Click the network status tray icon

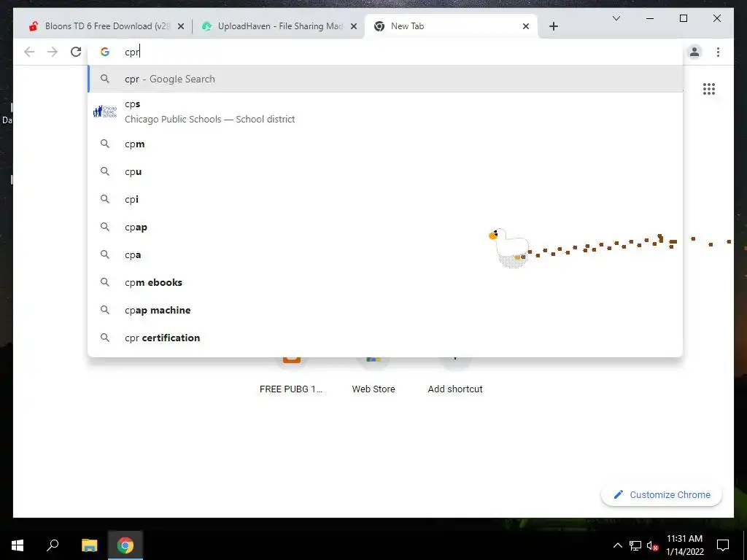[x=635, y=545]
